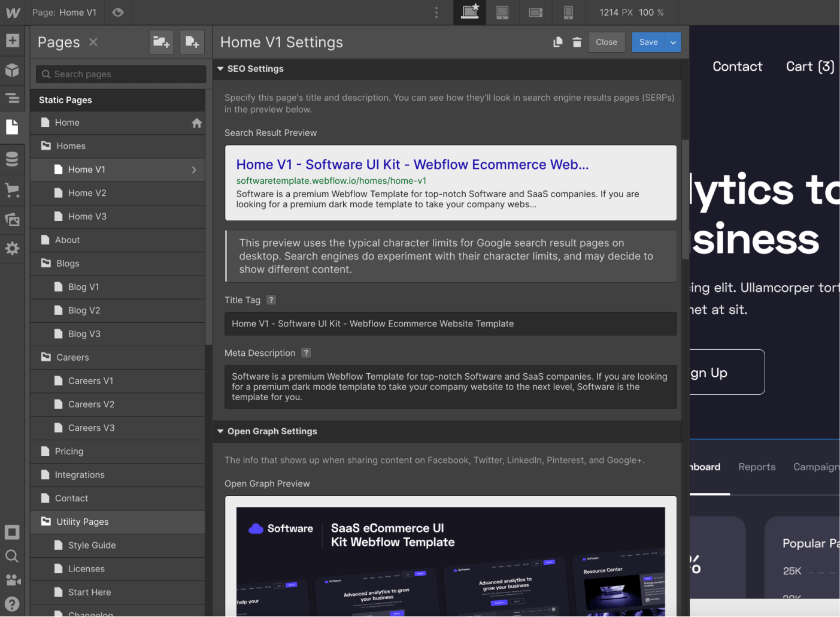The image size is (840, 617).
Task: Open the CMS Collections panel
Action: coord(12,159)
